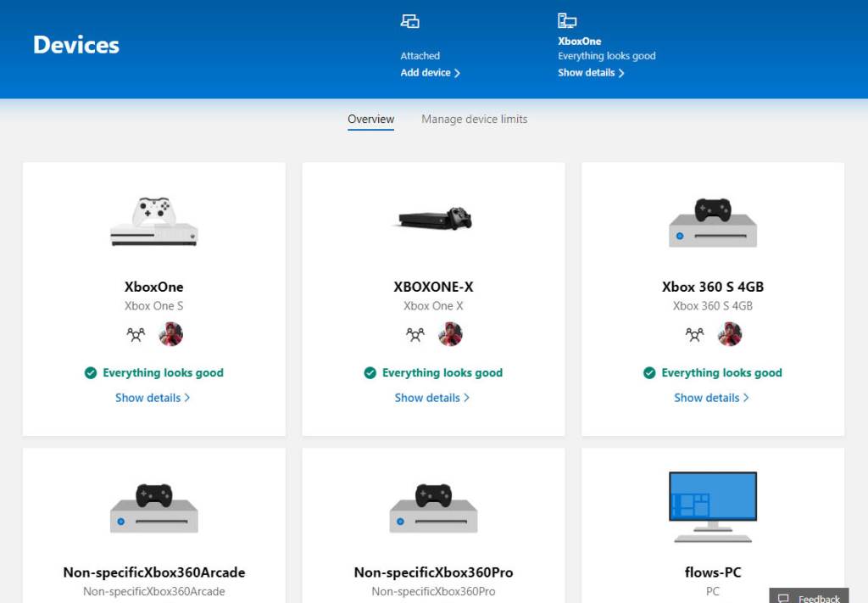Click Everything looks good on XboxOne card

(x=164, y=372)
